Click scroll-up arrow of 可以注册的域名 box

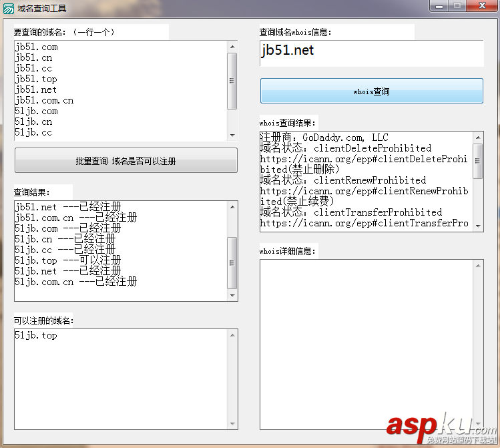click(x=232, y=335)
